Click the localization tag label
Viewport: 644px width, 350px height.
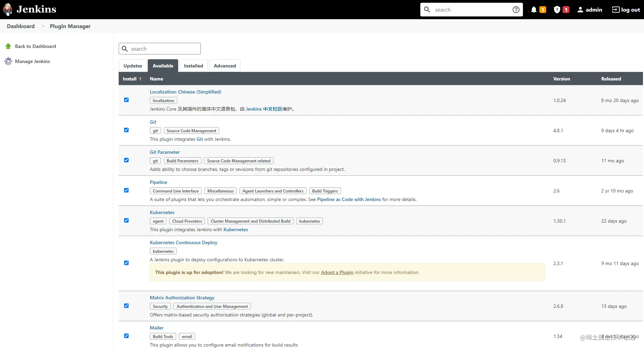coord(163,100)
